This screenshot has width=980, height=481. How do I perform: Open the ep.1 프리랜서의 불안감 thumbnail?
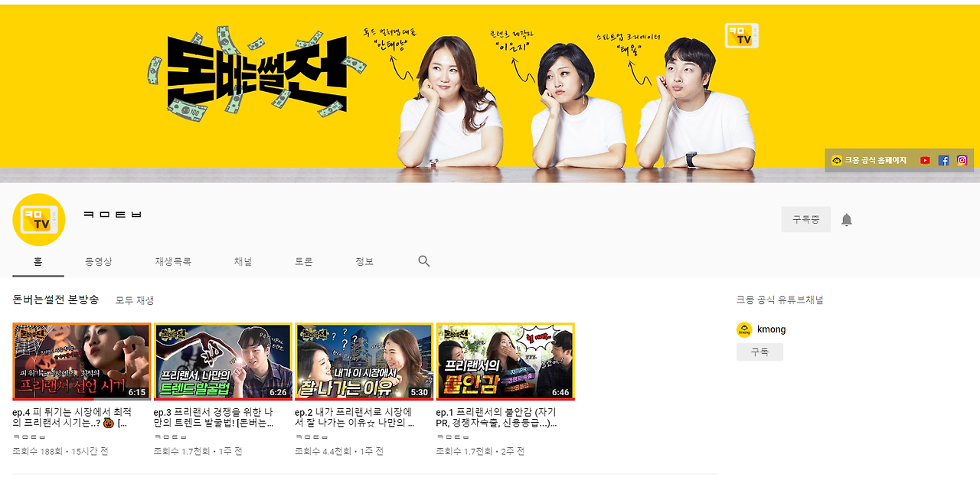[x=505, y=361]
